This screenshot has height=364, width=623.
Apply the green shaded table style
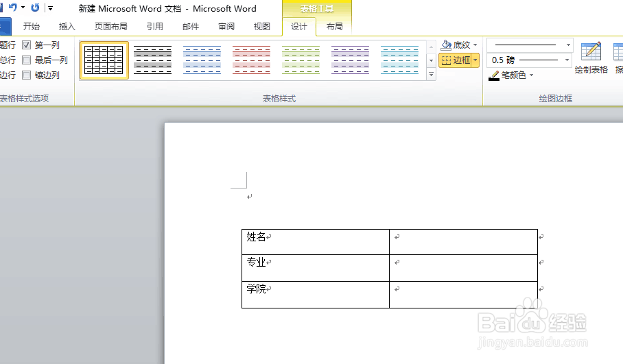[x=301, y=60]
